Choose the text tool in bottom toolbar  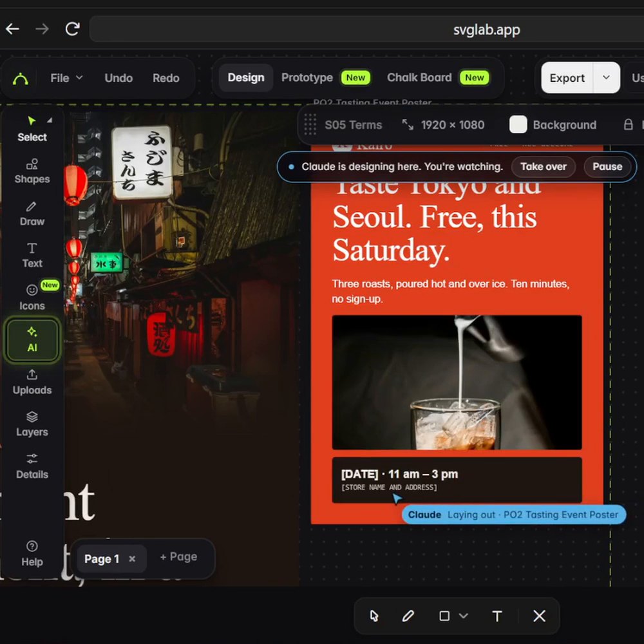coord(497,616)
